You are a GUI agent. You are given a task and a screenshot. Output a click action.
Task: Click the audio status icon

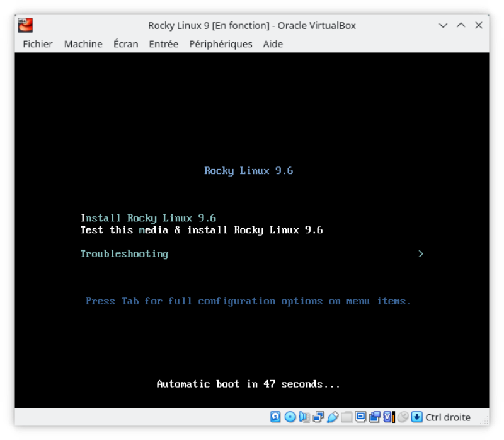pos(303,417)
